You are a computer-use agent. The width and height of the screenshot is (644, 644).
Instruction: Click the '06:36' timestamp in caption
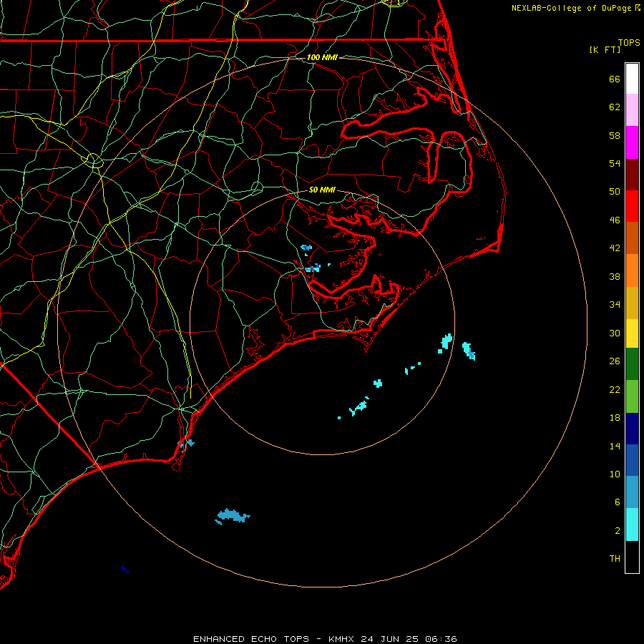[x=441, y=639]
